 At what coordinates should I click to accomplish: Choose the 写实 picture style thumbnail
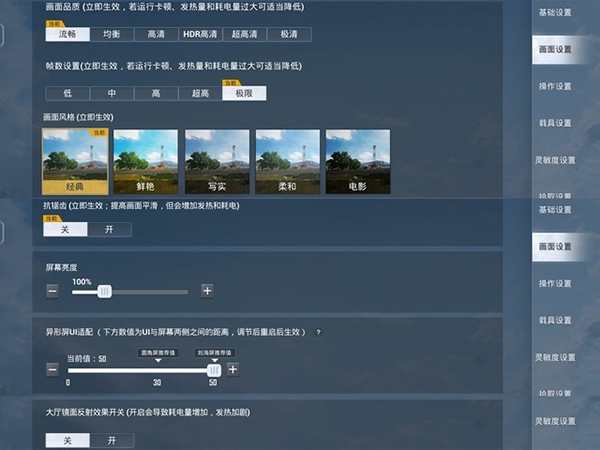click(217, 160)
